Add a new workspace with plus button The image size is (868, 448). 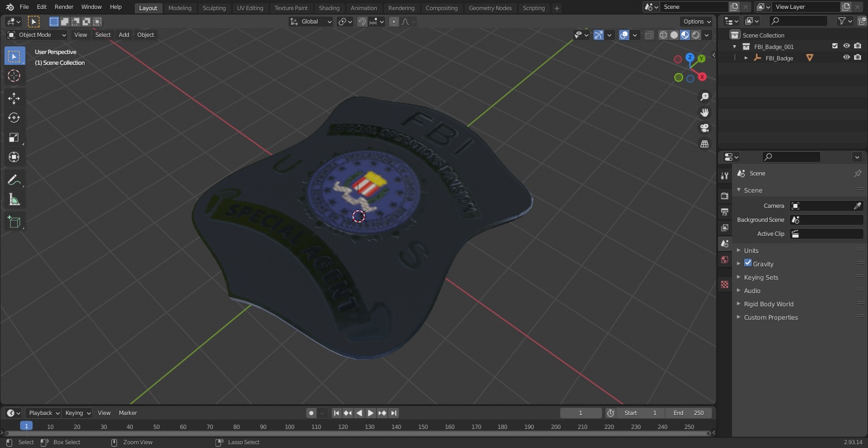(x=557, y=8)
